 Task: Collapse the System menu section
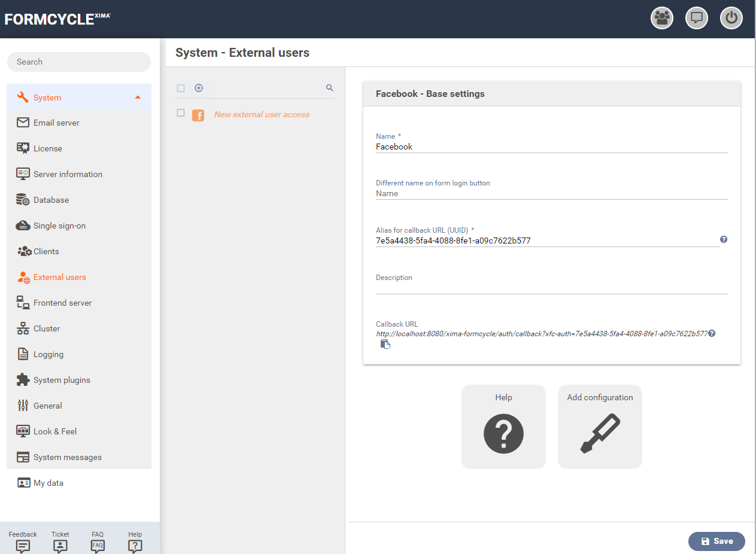(x=138, y=98)
